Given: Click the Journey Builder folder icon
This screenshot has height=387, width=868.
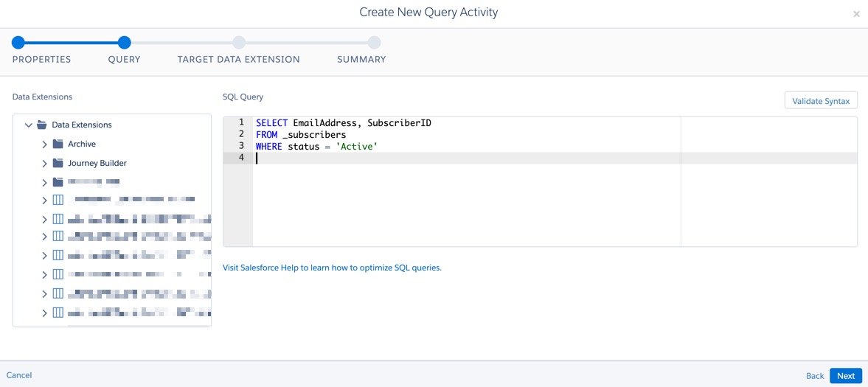Looking at the screenshot, I should click(58, 164).
